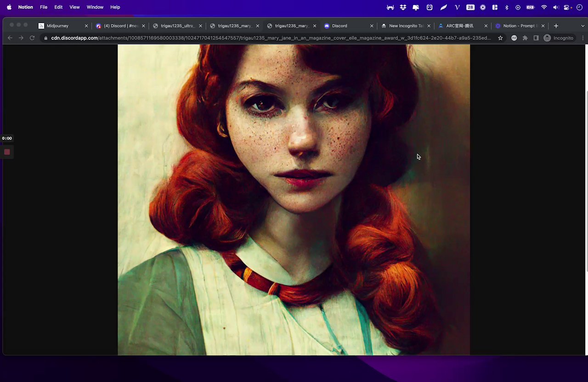The image size is (588, 382).
Task: Bookmark this page with the star icon
Action: 500,38
